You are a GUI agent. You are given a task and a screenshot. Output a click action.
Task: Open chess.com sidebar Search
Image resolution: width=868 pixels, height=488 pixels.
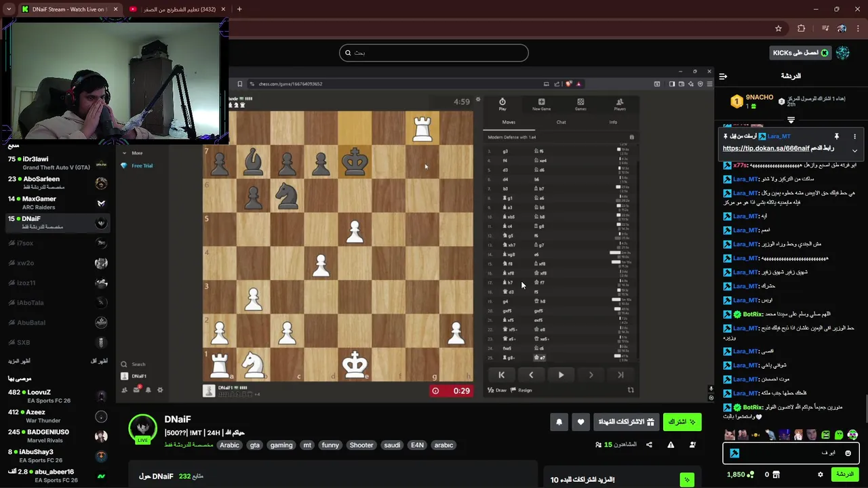point(134,364)
